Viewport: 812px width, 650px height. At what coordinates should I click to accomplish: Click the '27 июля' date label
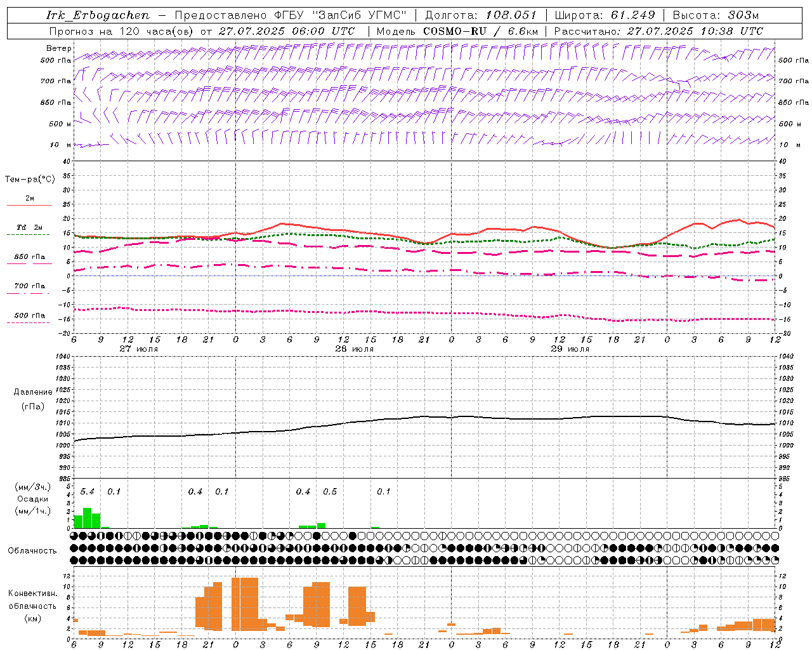pyautogui.click(x=139, y=349)
